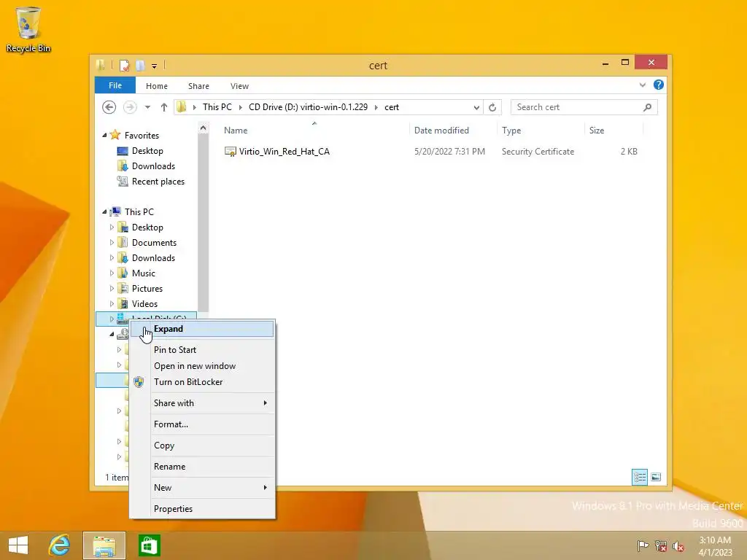Refresh the cert folder view
Screen dimensions: 747x560
point(492,108)
